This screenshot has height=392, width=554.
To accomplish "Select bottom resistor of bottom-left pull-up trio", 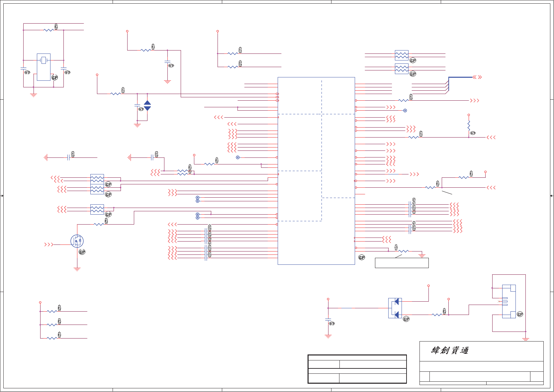I will point(52,338).
